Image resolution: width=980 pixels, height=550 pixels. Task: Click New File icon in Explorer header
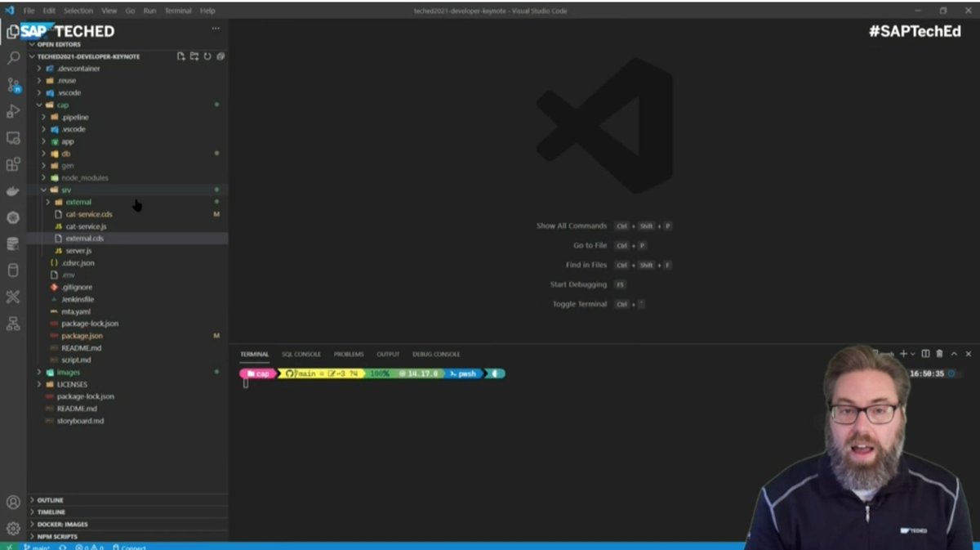pyautogui.click(x=181, y=56)
